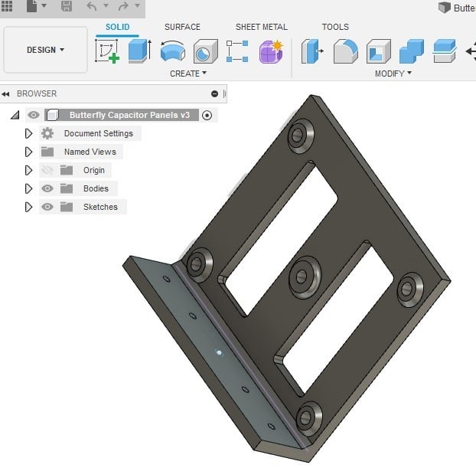Save the design with Save icon
This screenshot has height=468, width=476.
(67, 6)
